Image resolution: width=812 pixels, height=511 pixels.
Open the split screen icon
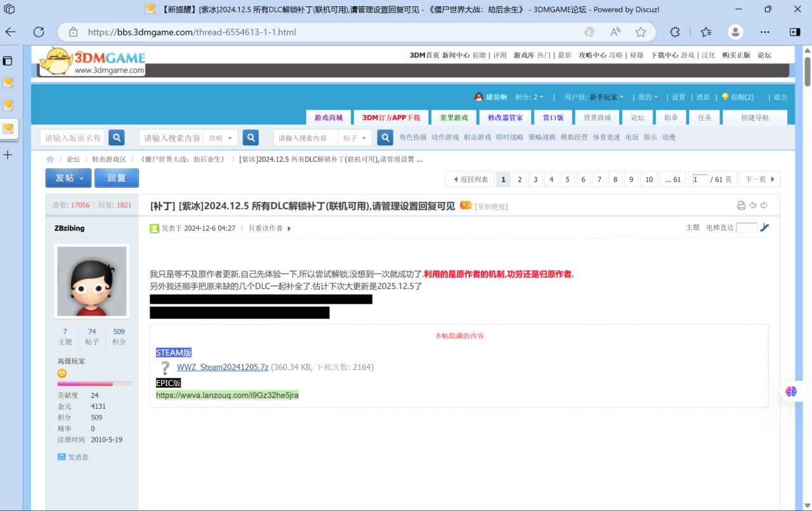[x=795, y=32]
